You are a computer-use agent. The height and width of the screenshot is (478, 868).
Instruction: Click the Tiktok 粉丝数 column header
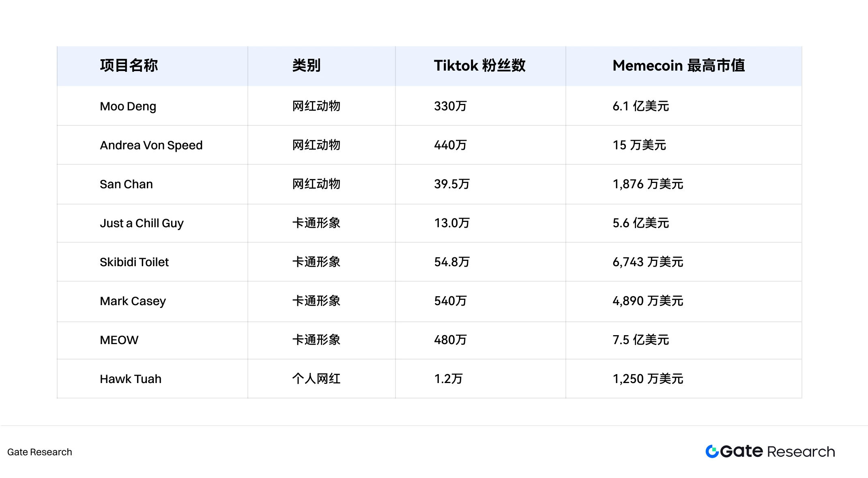[479, 66]
